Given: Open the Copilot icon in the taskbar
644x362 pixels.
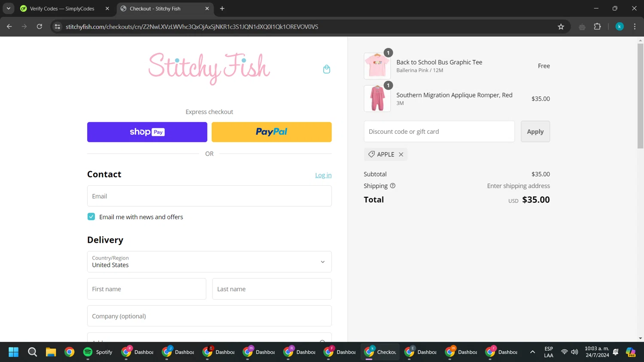Looking at the screenshot, I should 630,352.
